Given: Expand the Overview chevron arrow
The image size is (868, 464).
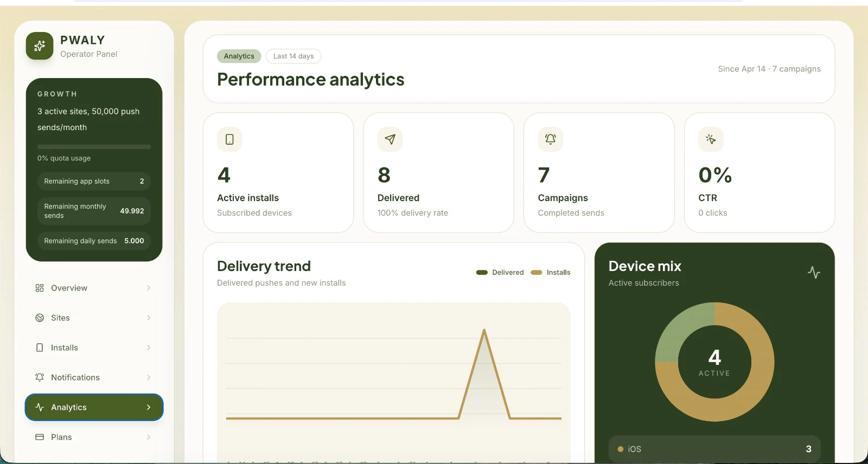Looking at the screenshot, I should tap(149, 288).
